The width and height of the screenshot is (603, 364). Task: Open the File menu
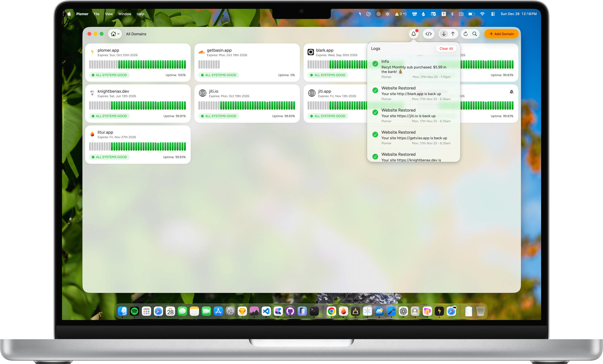[97, 14]
